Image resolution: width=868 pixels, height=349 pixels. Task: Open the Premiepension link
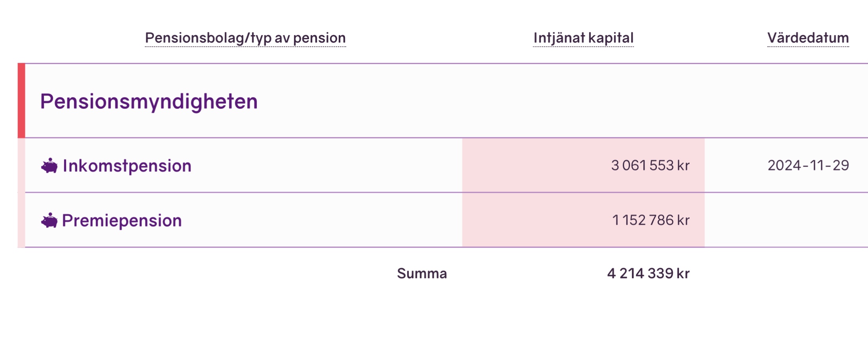(122, 220)
